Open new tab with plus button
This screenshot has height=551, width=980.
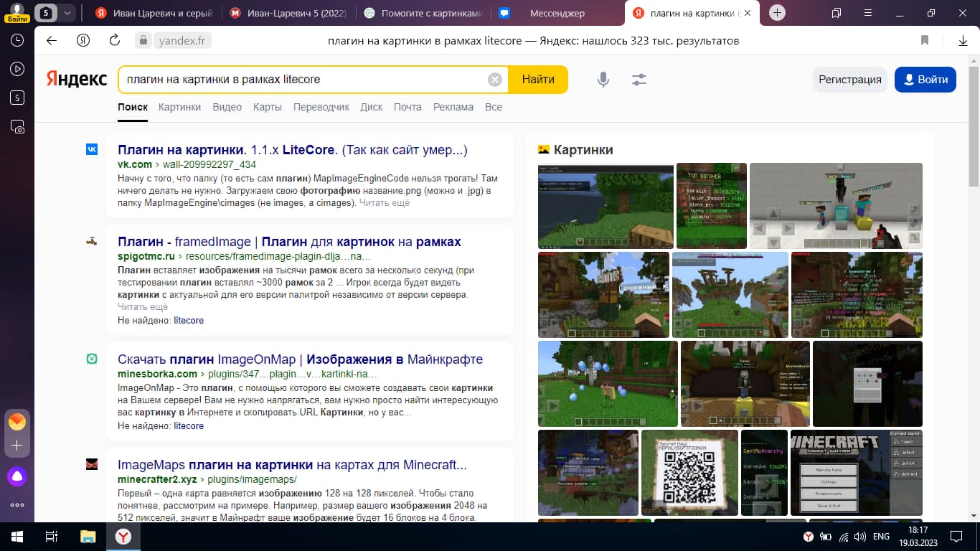(x=777, y=13)
